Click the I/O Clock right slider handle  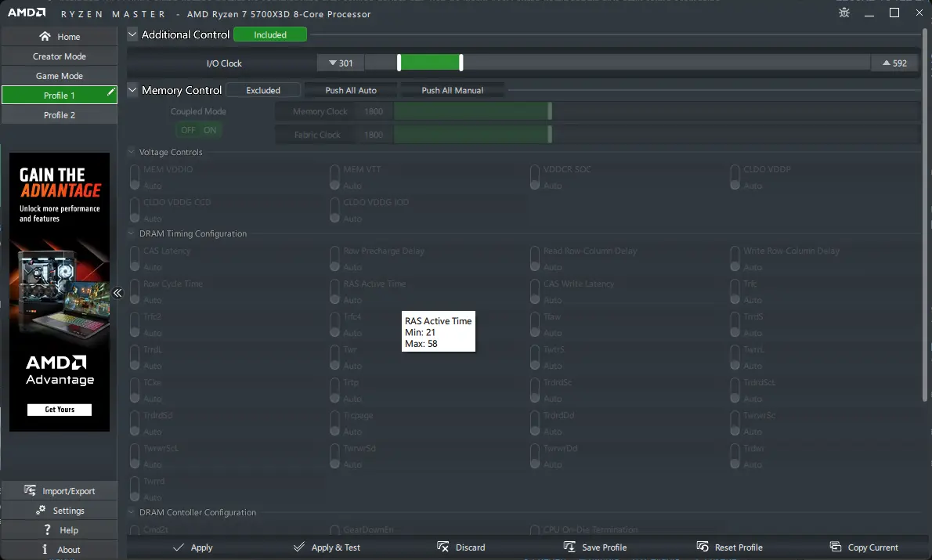click(461, 63)
